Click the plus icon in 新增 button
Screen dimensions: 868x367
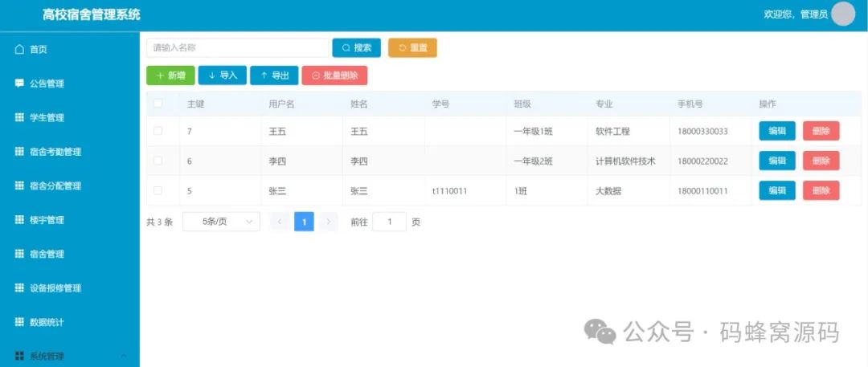tap(161, 75)
